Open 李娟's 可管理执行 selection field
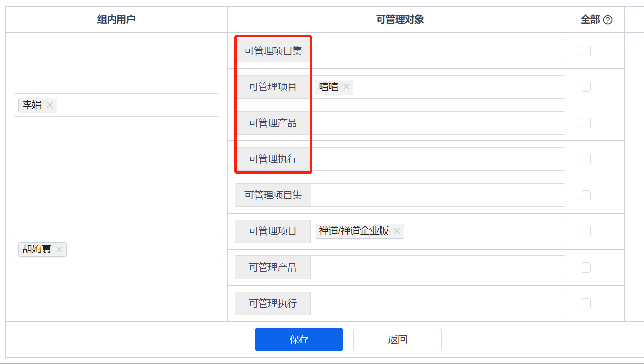The height and width of the screenshot is (364, 644). pyautogui.click(x=438, y=159)
